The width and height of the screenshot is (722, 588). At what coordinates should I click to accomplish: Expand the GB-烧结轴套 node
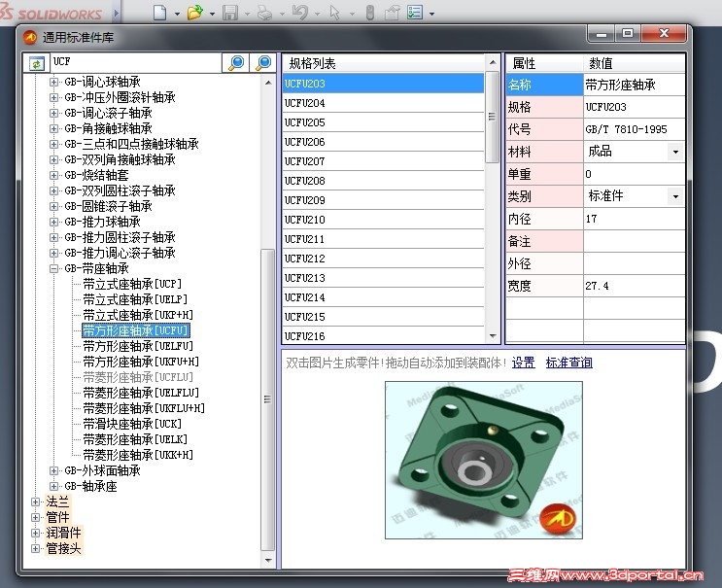pos(53,175)
